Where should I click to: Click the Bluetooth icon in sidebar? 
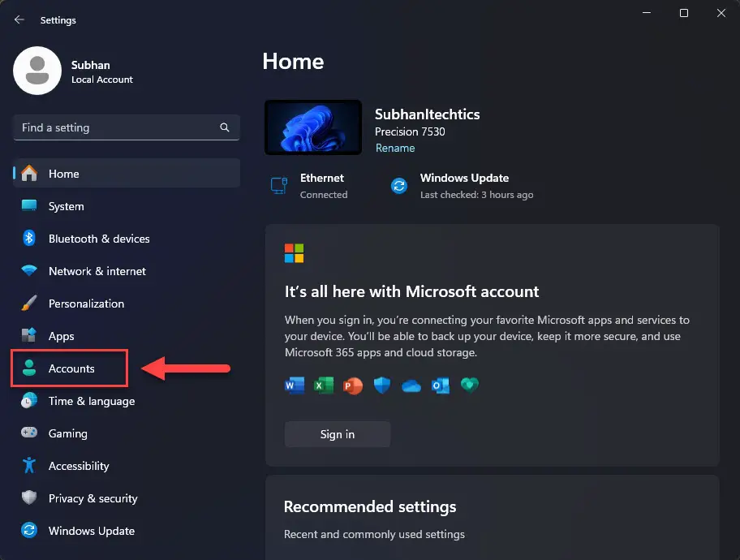click(x=29, y=238)
